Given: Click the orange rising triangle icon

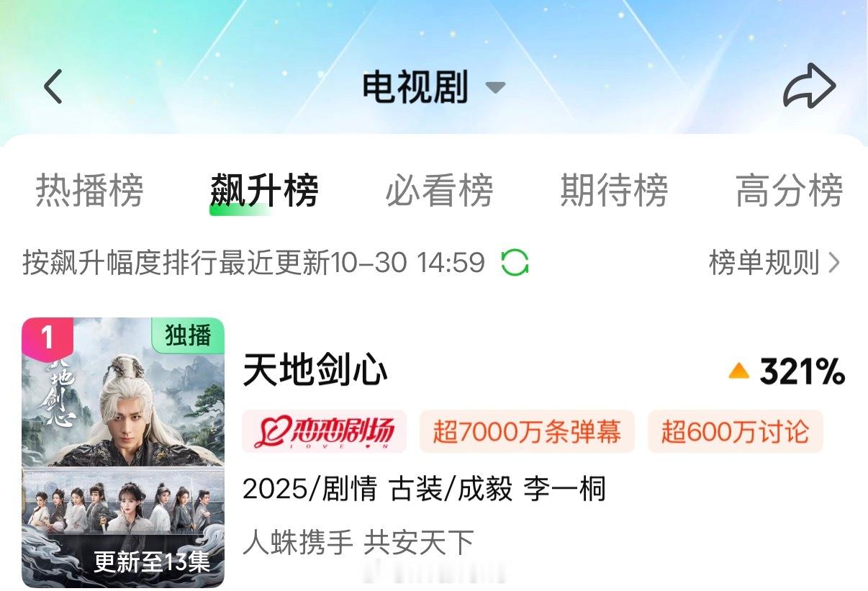Looking at the screenshot, I should [x=739, y=371].
